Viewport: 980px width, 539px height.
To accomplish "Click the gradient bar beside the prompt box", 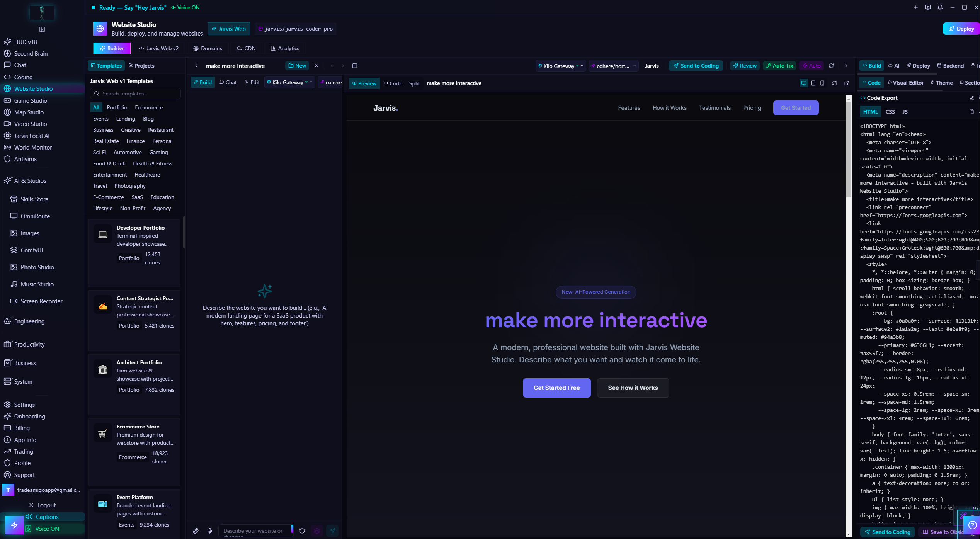I will (292, 529).
